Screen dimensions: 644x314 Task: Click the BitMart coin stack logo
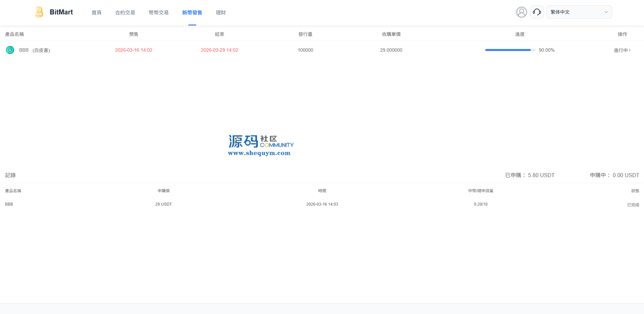click(39, 12)
